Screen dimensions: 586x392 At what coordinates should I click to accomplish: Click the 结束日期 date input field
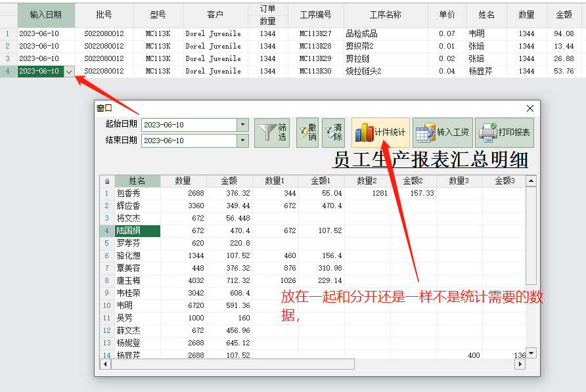189,141
